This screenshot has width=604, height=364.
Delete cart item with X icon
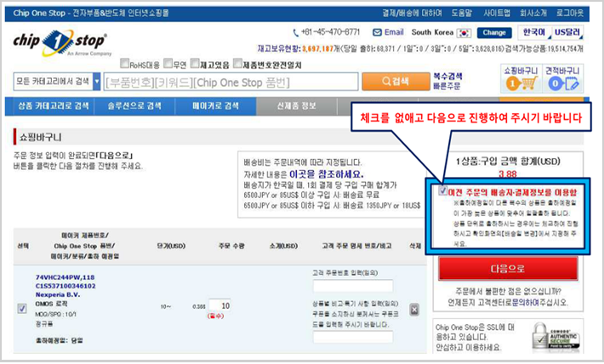click(x=414, y=310)
